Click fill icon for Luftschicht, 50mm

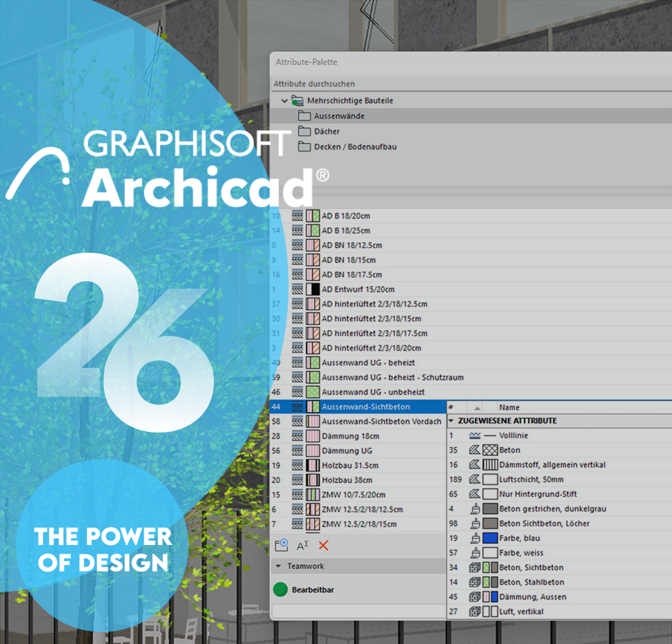pos(474,480)
